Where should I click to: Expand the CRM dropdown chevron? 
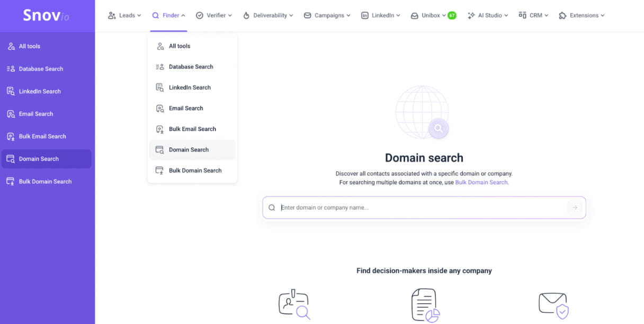pyautogui.click(x=547, y=16)
